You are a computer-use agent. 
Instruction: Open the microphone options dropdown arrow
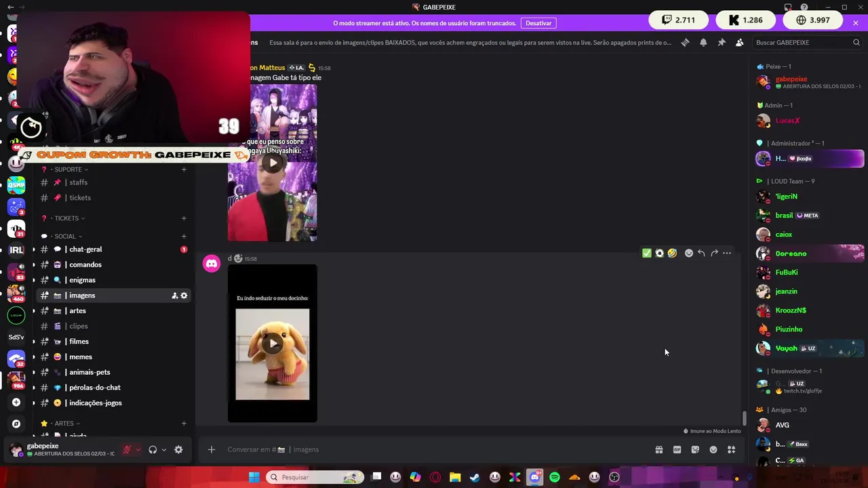click(138, 449)
